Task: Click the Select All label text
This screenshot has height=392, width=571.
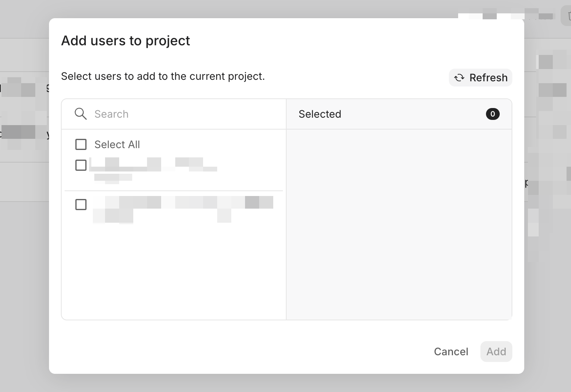Action: tap(117, 144)
